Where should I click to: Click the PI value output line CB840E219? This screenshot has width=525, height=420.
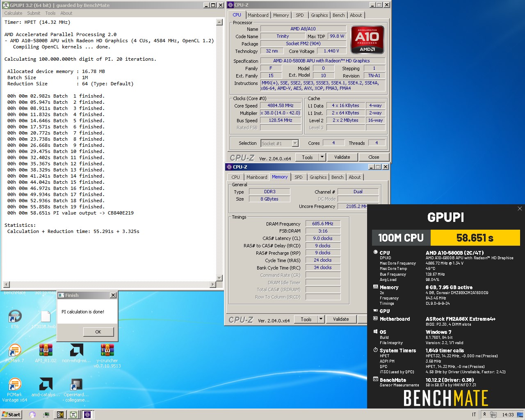tap(71, 213)
